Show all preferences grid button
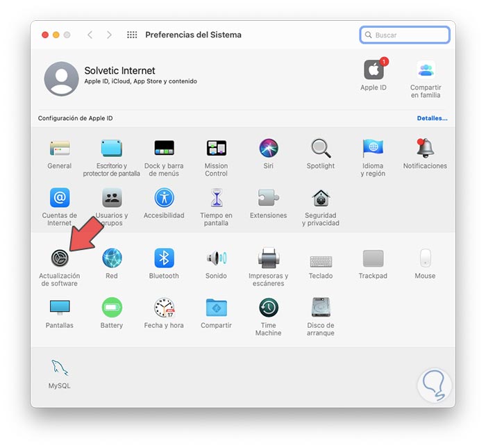The image size is (486, 448). [x=132, y=35]
